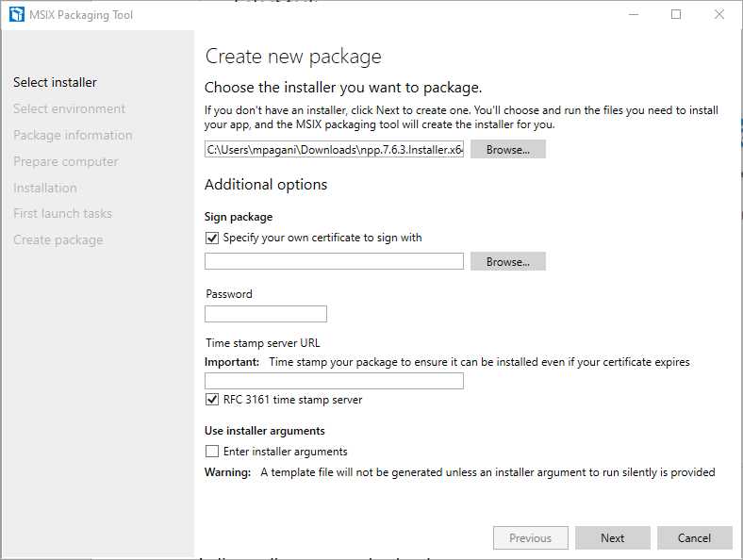Viewport: 743px width, 560px height.
Task: Click the Password input field
Action: 266,314
